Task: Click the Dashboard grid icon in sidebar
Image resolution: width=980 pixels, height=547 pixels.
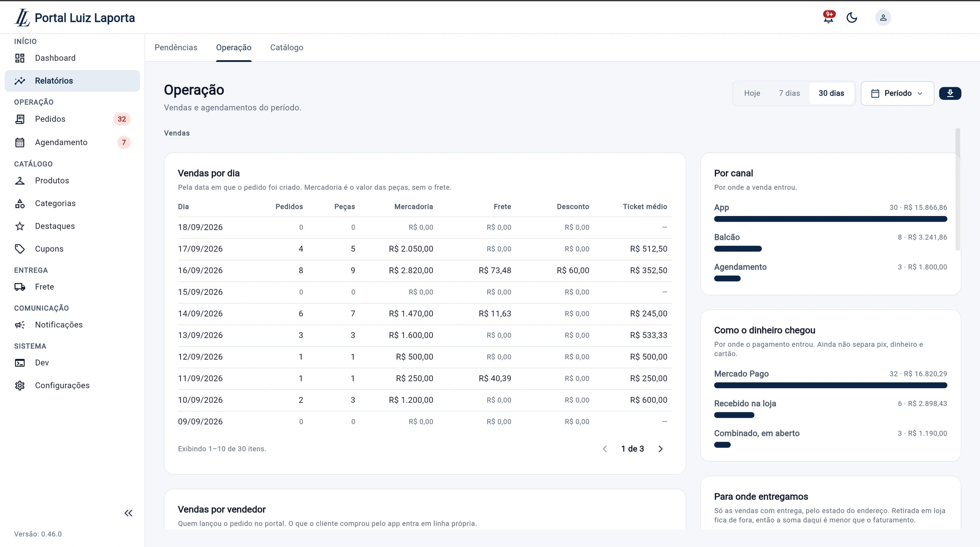Action: [x=20, y=58]
